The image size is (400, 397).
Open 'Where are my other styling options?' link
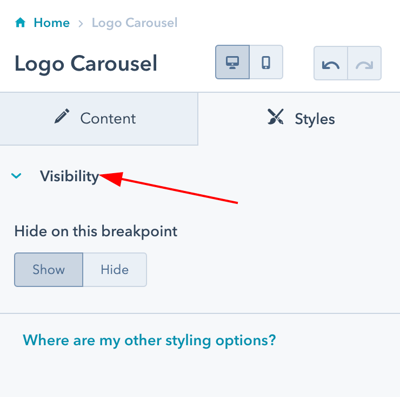click(x=149, y=340)
